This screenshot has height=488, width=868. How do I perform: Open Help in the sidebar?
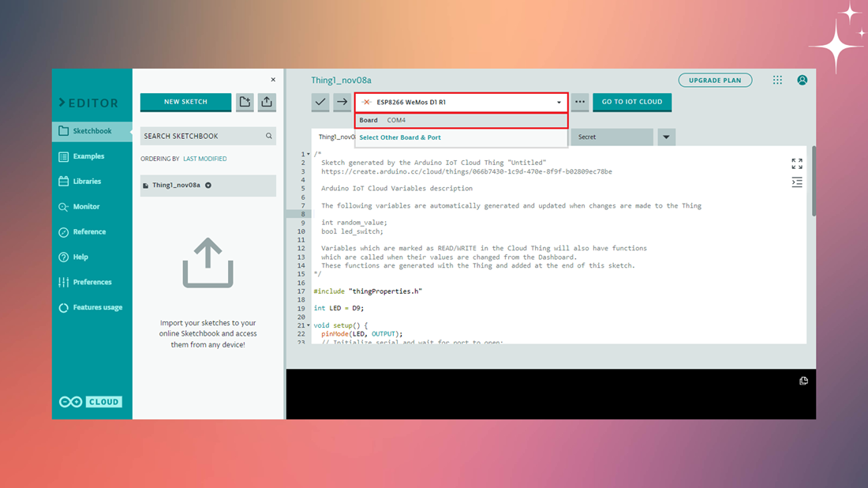pos(80,257)
